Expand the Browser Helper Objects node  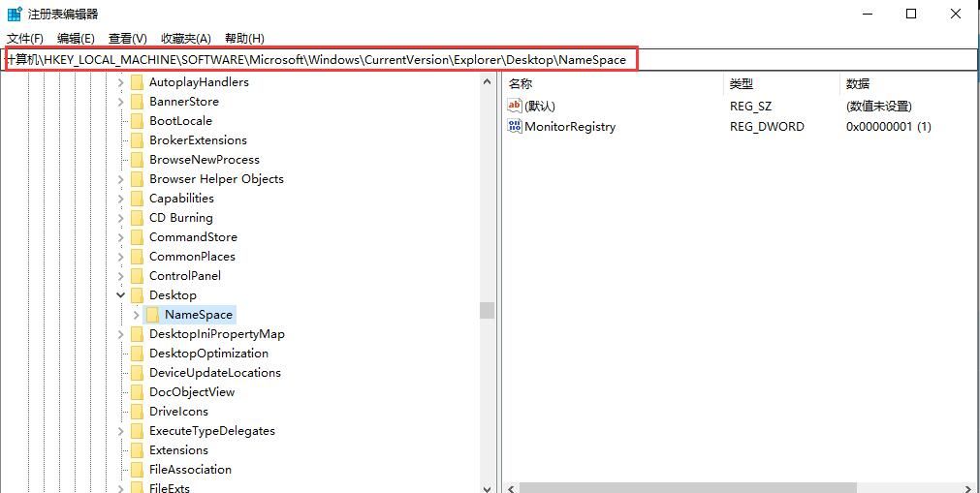click(x=121, y=179)
